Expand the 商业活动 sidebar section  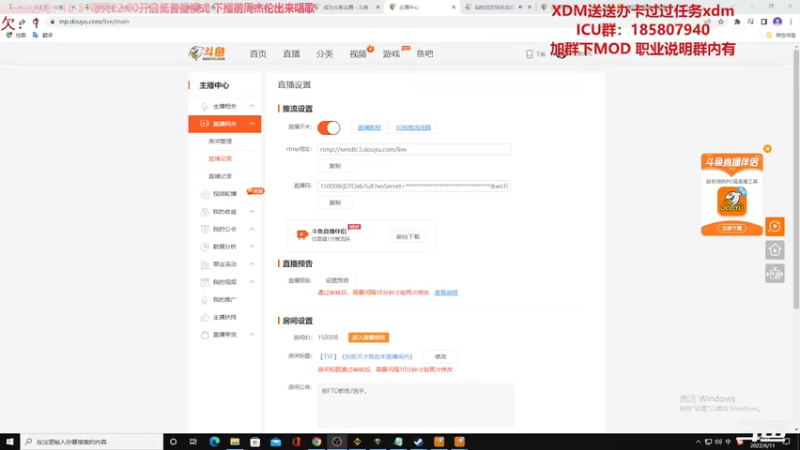252,264
